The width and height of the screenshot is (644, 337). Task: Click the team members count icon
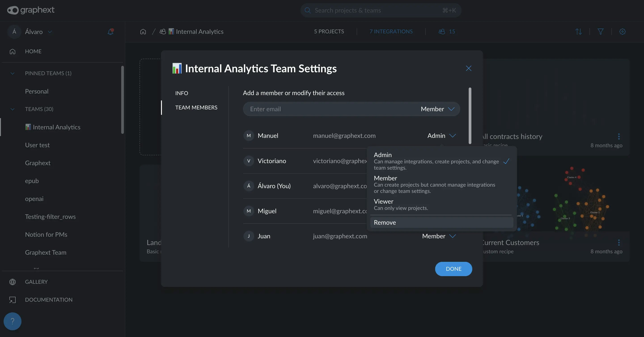tap(442, 32)
